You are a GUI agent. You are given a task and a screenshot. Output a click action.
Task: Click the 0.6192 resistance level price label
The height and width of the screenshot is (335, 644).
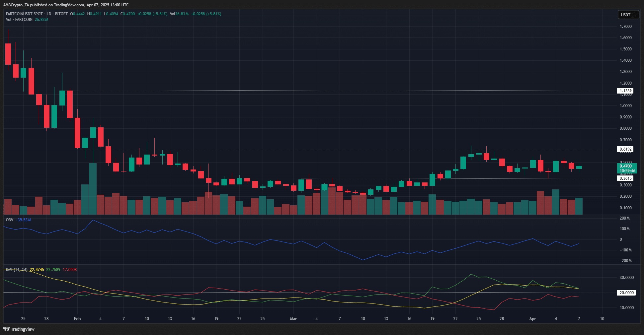point(625,149)
